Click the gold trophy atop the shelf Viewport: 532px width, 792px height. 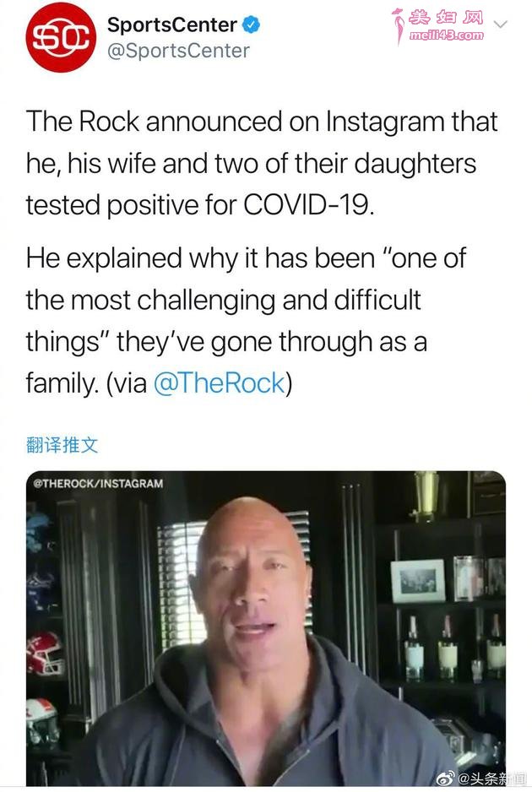tap(426, 495)
